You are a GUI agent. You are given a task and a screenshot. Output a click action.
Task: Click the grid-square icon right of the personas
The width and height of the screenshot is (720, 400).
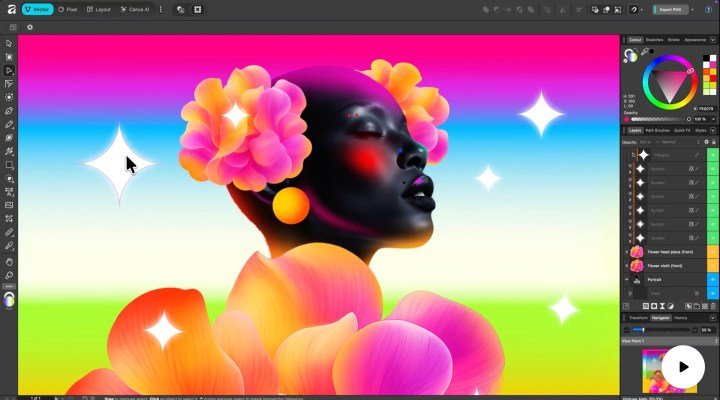(x=197, y=9)
